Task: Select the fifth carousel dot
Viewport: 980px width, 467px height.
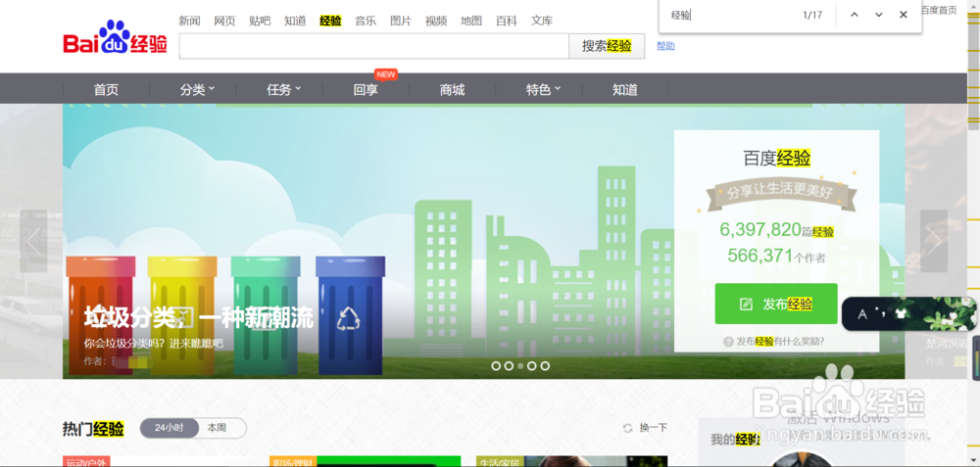Action: (545, 366)
